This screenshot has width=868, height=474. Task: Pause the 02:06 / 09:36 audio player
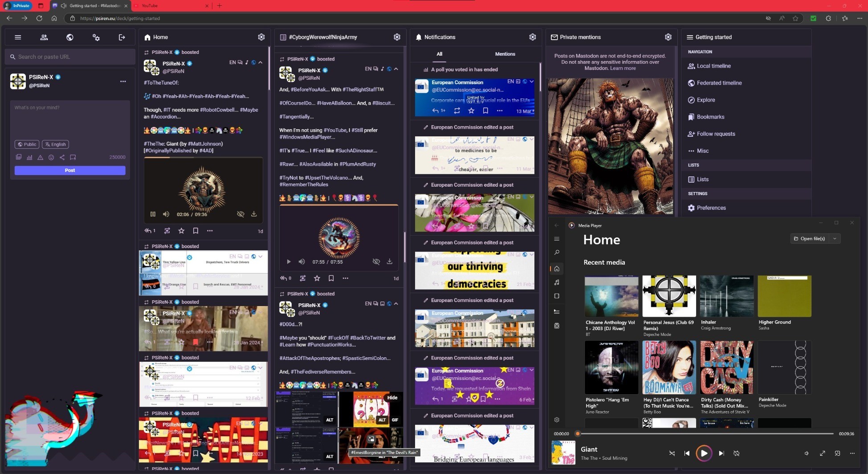(x=153, y=214)
